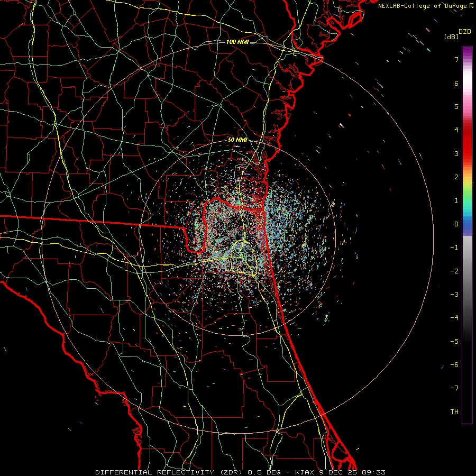
Task: Click the DIFFERENTIAL REFLECTIVITY (ZDR) caption
Action: point(170,472)
